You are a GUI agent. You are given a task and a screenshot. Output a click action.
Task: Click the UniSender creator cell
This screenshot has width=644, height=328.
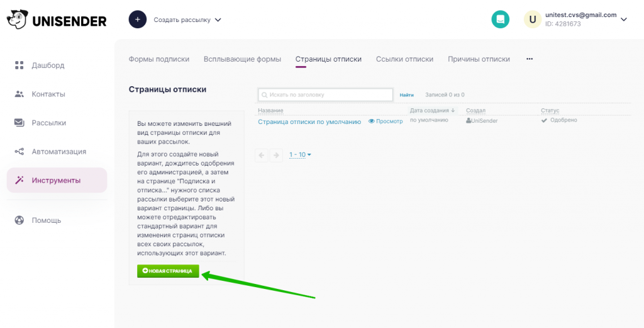tap(482, 120)
